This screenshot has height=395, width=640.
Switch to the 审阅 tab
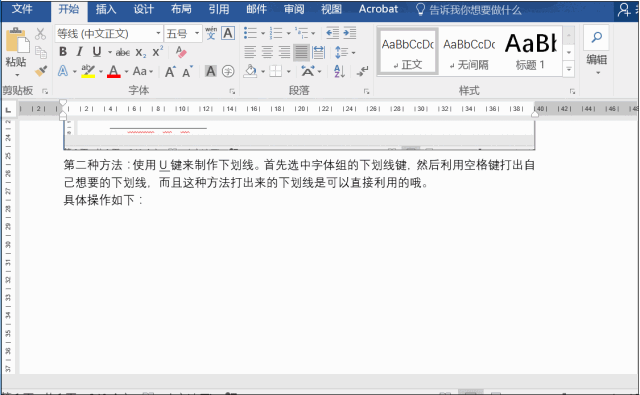(294, 9)
